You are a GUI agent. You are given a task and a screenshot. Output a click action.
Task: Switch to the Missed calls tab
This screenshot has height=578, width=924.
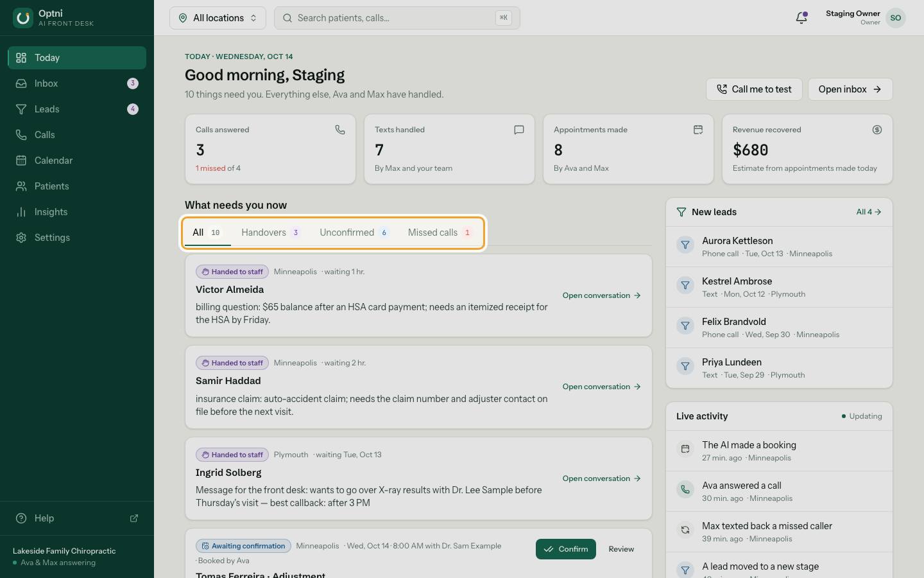click(440, 232)
